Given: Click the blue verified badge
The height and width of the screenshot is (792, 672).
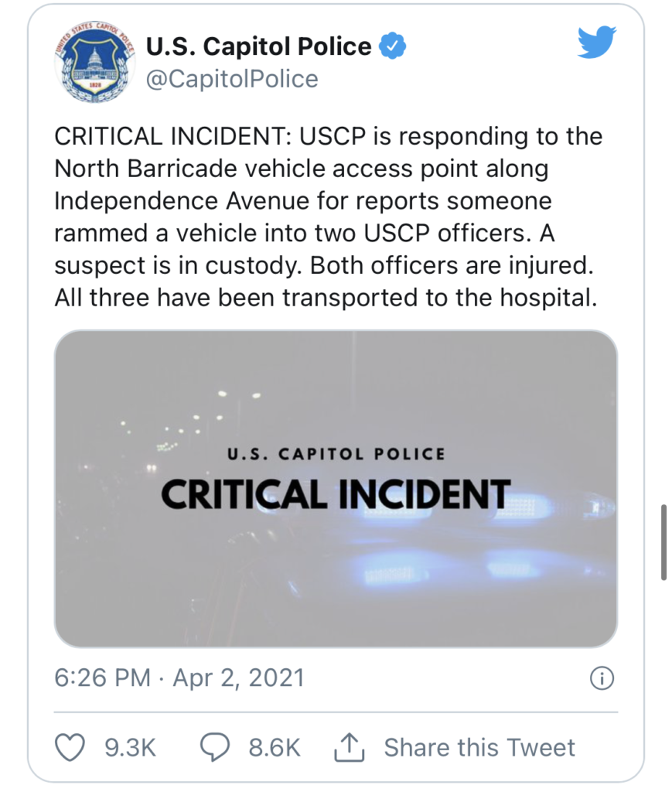Looking at the screenshot, I should pos(392,46).
